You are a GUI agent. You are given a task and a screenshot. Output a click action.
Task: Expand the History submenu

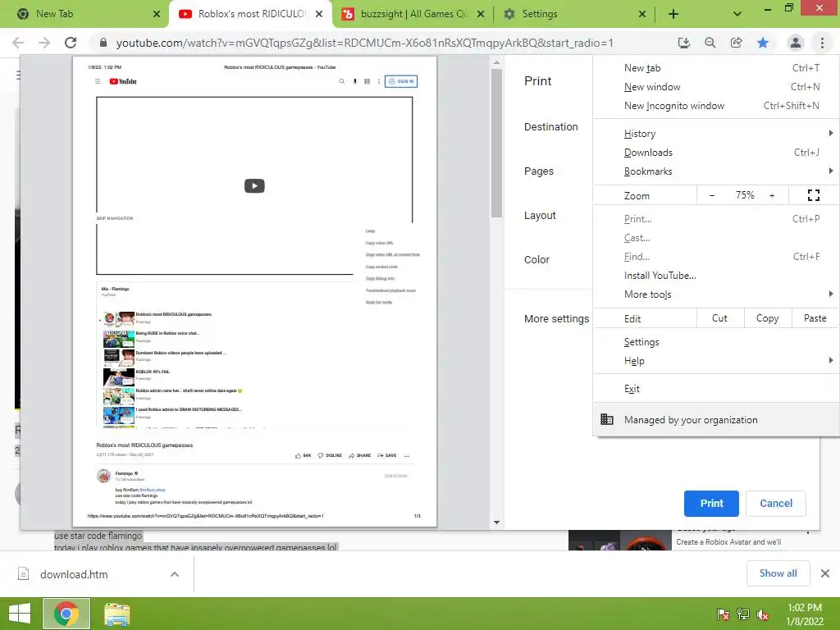coord(716,134)
